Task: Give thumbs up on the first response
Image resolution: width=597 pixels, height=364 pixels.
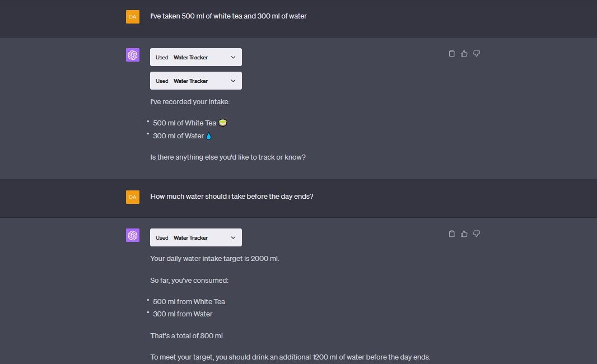Action: 464,53
